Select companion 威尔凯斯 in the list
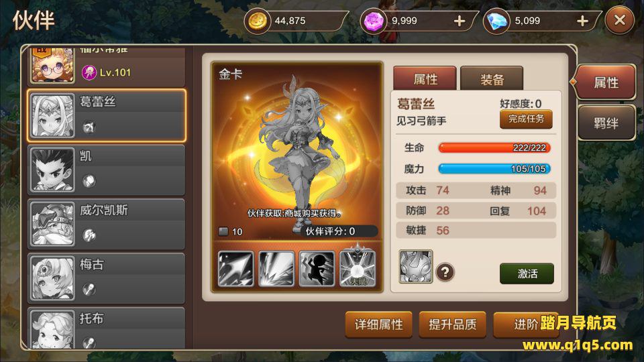 tap(107, 224)
